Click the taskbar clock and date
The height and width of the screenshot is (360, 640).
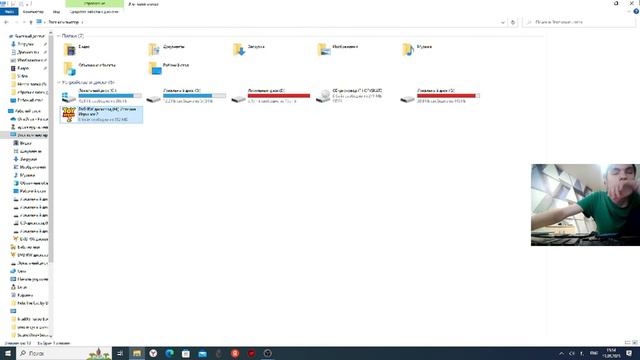[611, 353]
